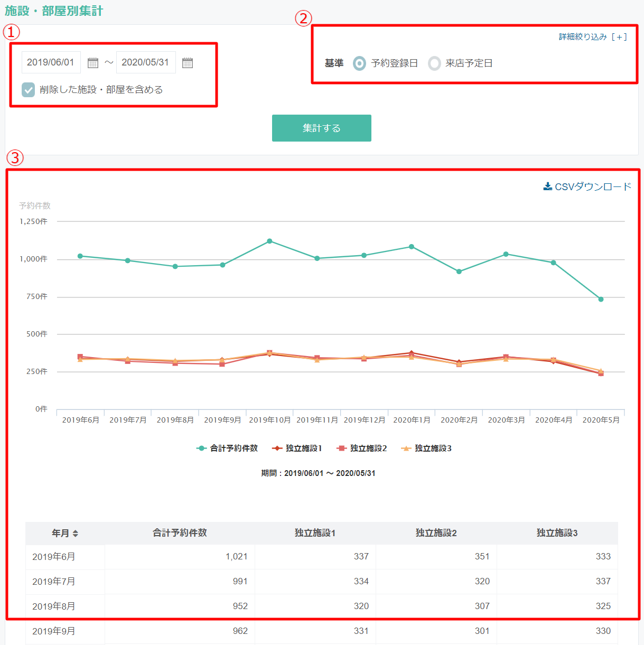Click the CSVダウンロード link text
This screenshot has height=645, width=644.
pos(593,186)
